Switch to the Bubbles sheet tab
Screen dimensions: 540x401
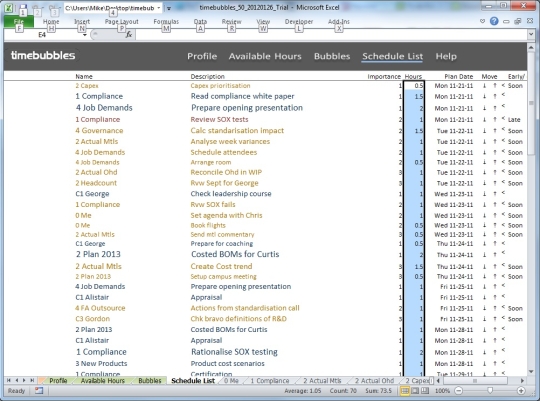point(150,381)
